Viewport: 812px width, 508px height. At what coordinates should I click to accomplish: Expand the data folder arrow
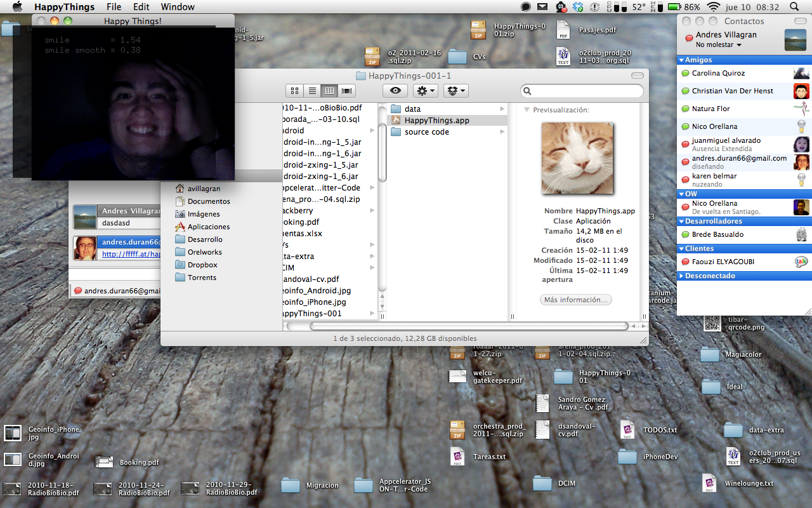(502, 109)
